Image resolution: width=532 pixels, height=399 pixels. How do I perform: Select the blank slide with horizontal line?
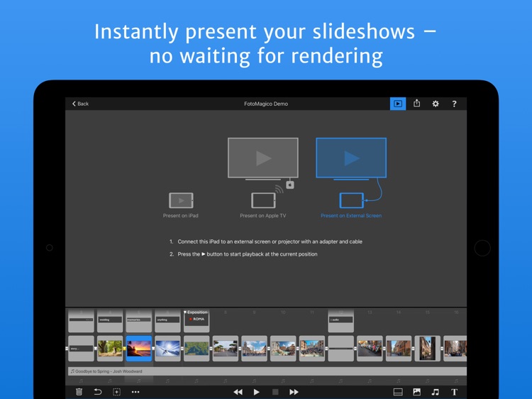[341, 349]
